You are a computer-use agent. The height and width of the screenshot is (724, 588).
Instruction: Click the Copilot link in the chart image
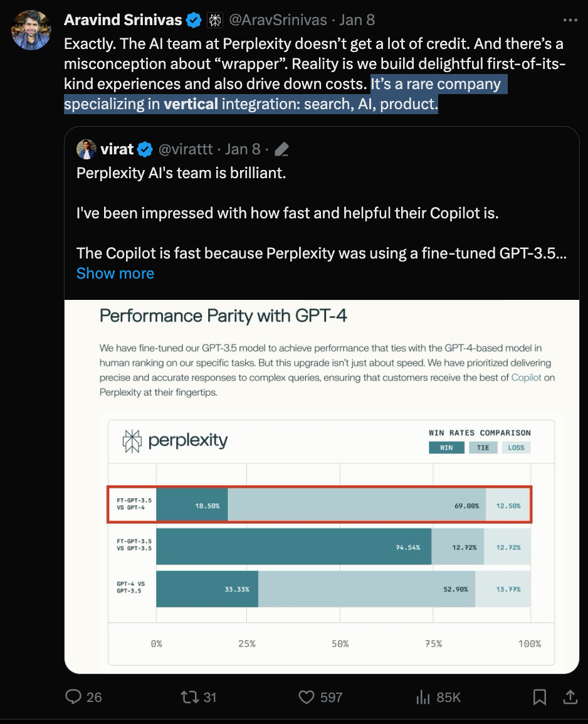point(526,377)
